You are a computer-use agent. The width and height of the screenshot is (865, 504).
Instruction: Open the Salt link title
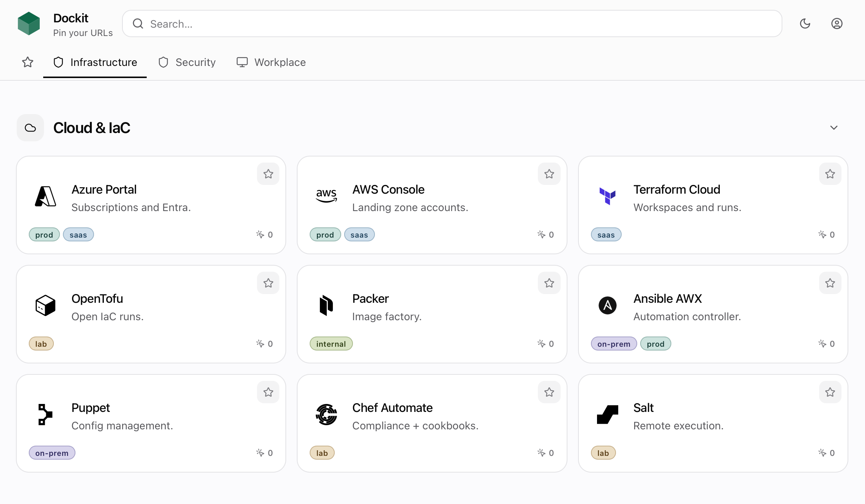(644, 408)
